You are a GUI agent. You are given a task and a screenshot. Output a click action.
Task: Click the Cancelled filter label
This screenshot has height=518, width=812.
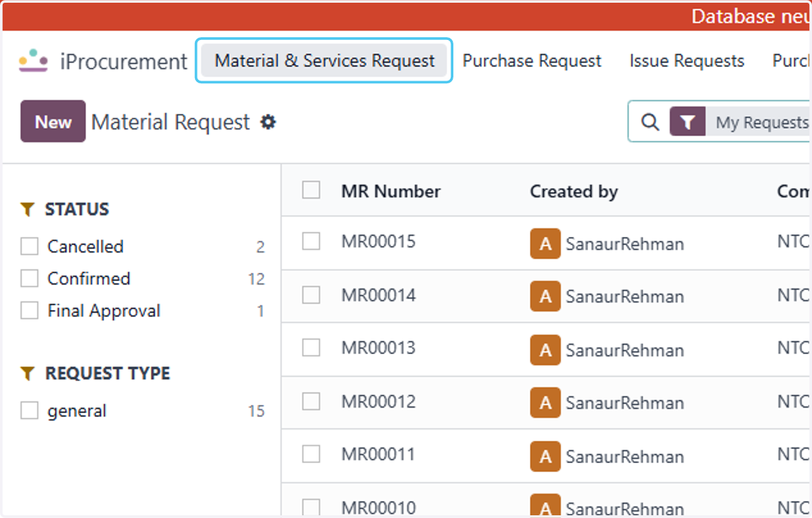[x=85, y=246]
